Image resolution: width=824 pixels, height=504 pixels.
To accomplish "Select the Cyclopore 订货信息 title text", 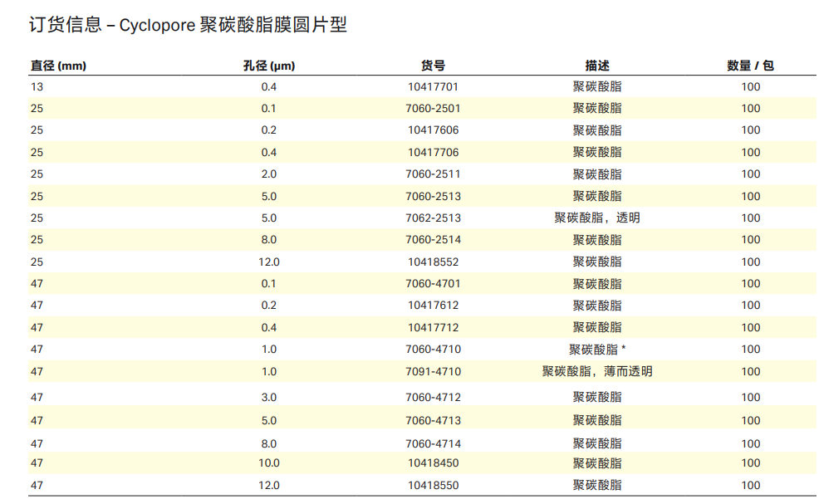I will pyautogui.click(x=188, y=26).
